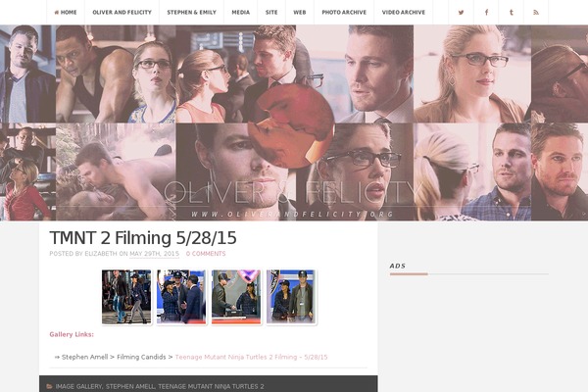
Task: Click the 0 Comments link
Action: click(x=206, y=254)
